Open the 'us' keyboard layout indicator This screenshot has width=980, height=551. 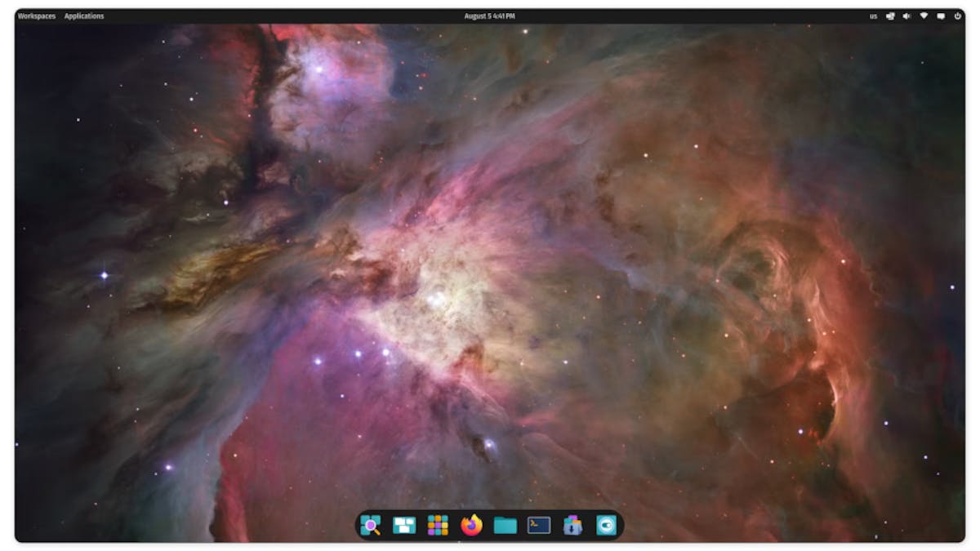pyautogui.click(x=874, y=16)
